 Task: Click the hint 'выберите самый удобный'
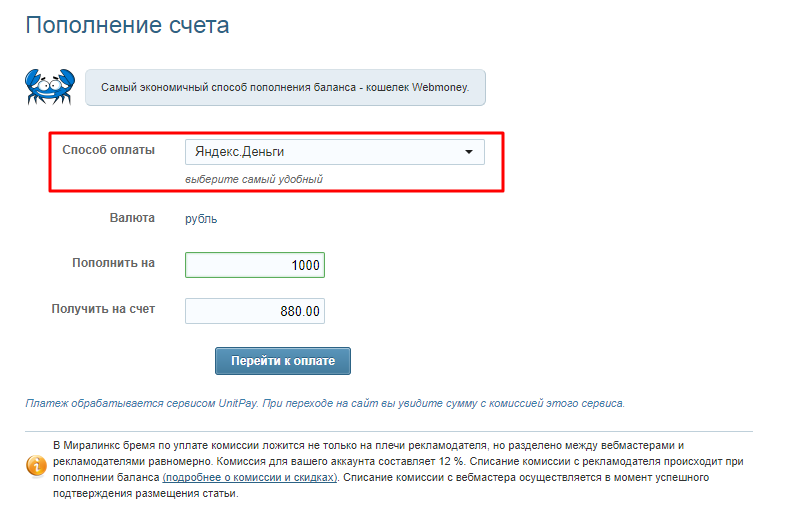254,179
